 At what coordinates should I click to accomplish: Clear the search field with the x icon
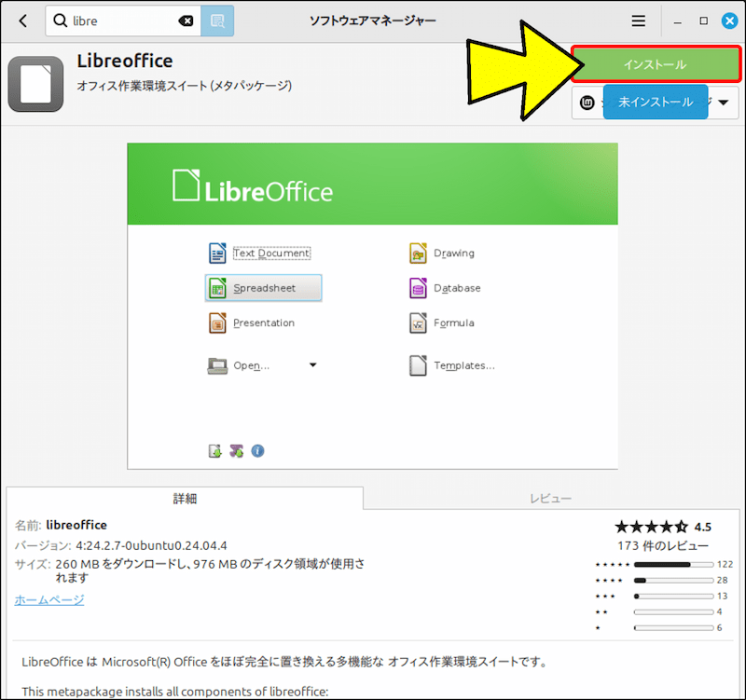186,20
